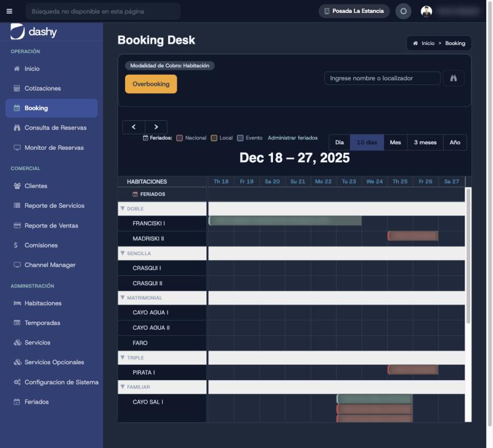Image resolution: width=493 pixels, height=448 pixels.
Task: Click the home icon in breadcrumb
Action: [415, 43]
